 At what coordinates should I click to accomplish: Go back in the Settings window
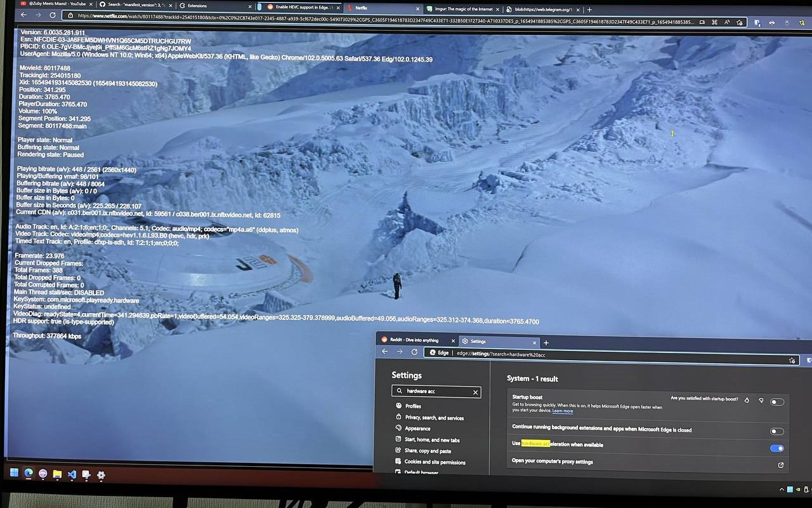385,351
